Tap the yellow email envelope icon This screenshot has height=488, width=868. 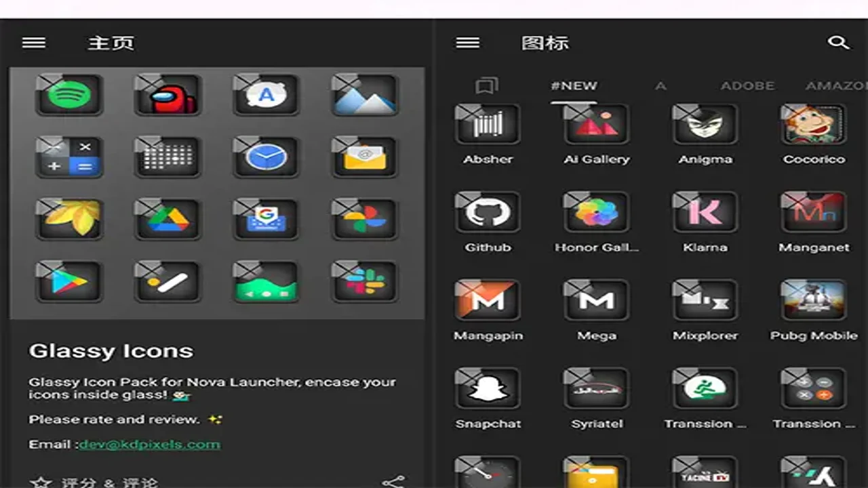click(365, 157)
